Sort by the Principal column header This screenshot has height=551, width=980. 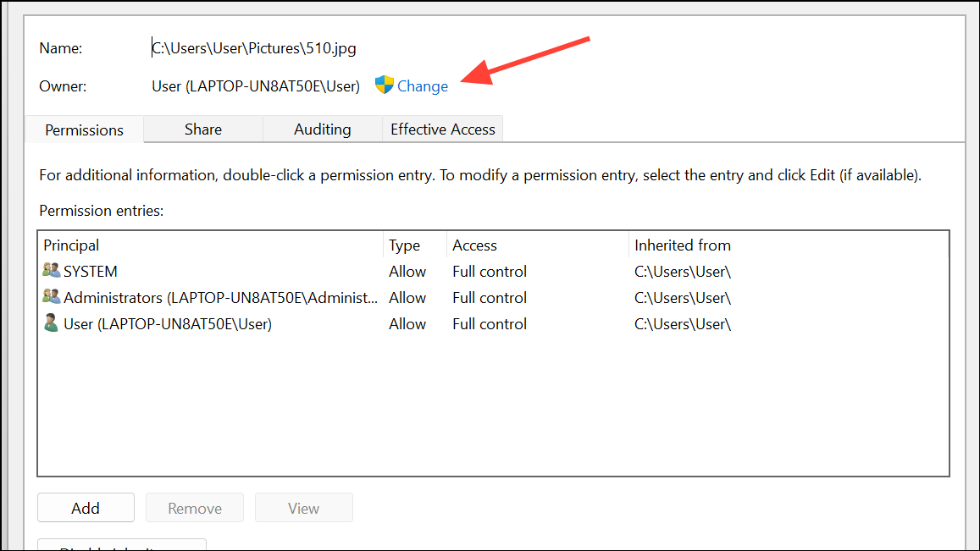[x=72, y=245]
